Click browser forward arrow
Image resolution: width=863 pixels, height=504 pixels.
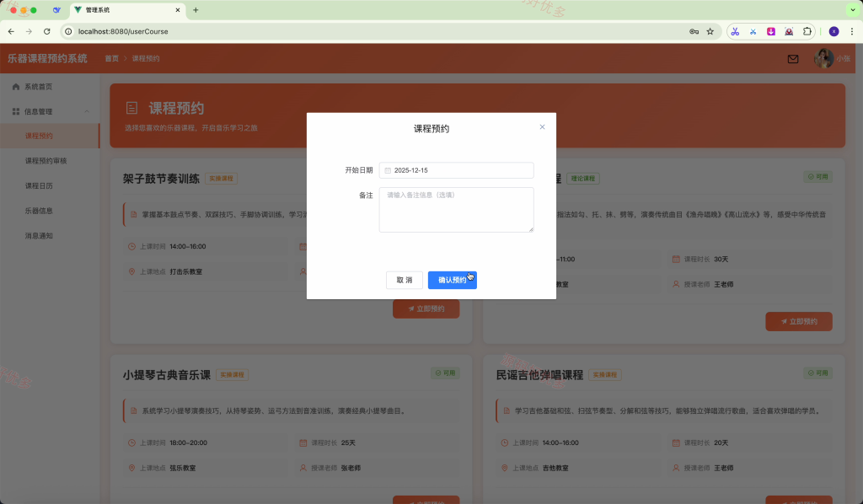(x=29, y=31)
